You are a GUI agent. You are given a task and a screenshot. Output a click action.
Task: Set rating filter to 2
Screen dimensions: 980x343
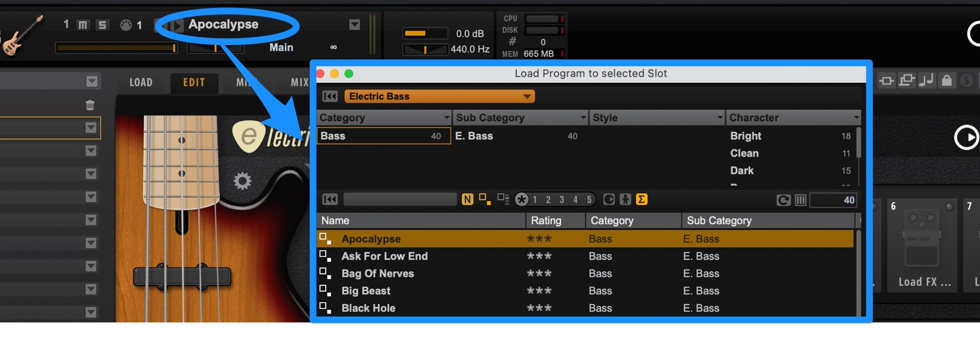pyautogui.click(x=548, y=200)
